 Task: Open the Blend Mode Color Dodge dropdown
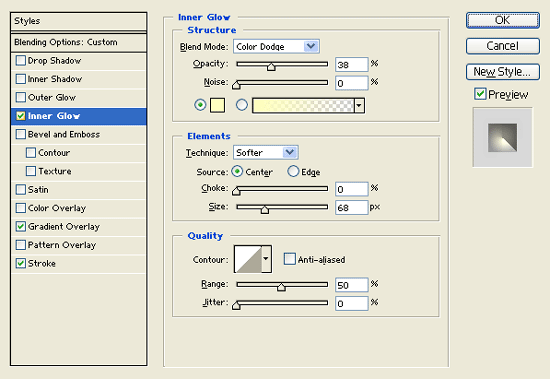tap(276, 46)
